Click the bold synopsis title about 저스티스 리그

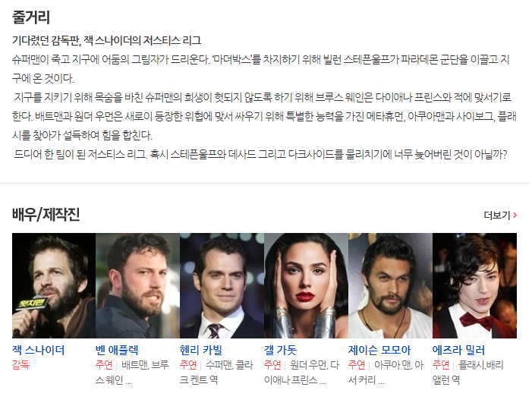tap(106, 41)
